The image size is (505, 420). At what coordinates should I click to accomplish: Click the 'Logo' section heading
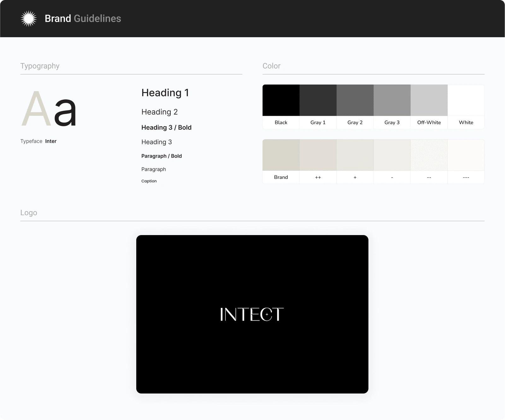[29, 213]
